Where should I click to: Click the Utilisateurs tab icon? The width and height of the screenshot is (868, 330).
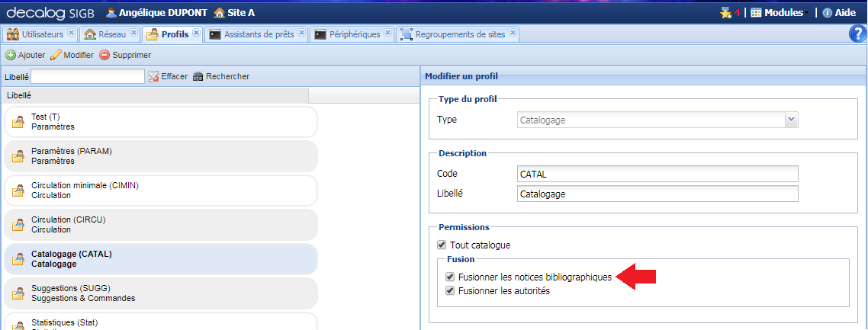pyautogui.click(x=13, y=34)
